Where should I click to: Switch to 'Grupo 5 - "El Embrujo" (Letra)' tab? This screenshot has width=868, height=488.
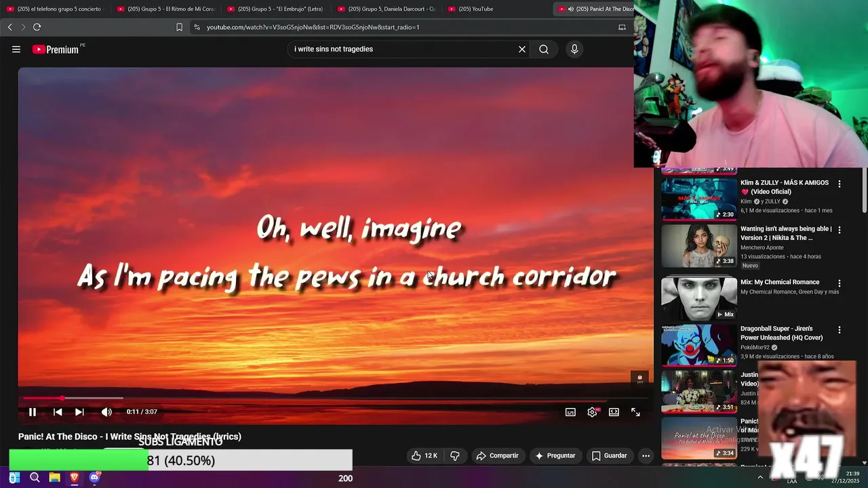276,9
